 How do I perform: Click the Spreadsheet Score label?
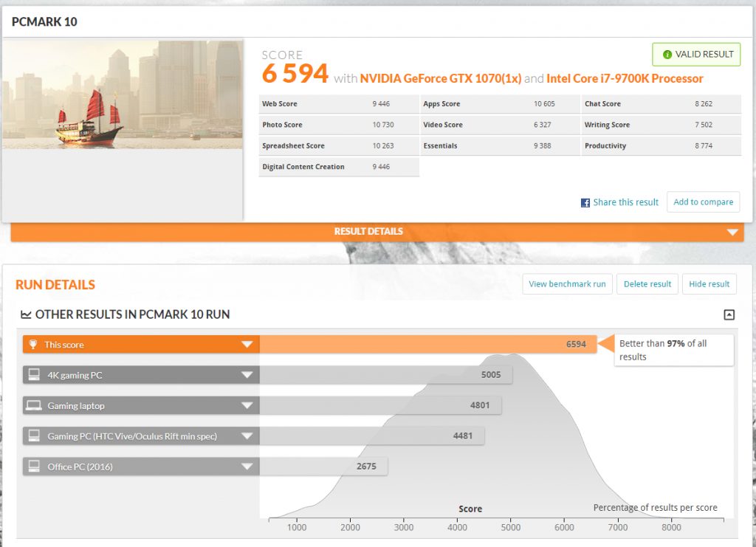coord(293,145)
